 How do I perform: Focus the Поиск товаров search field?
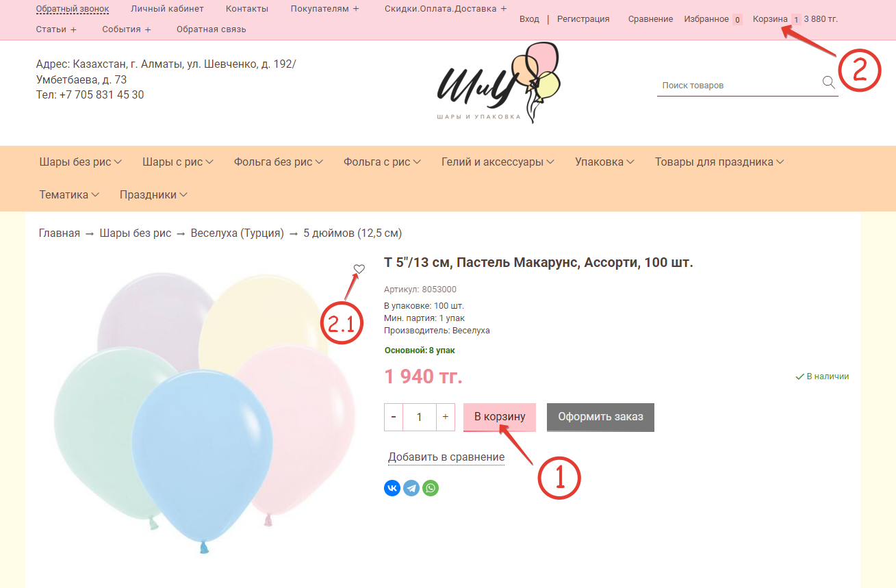[x=739, y=86]
